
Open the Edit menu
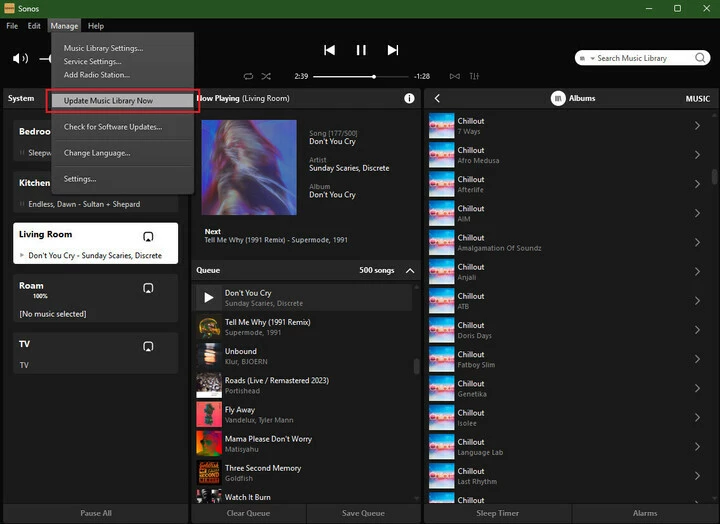[34, 26]
